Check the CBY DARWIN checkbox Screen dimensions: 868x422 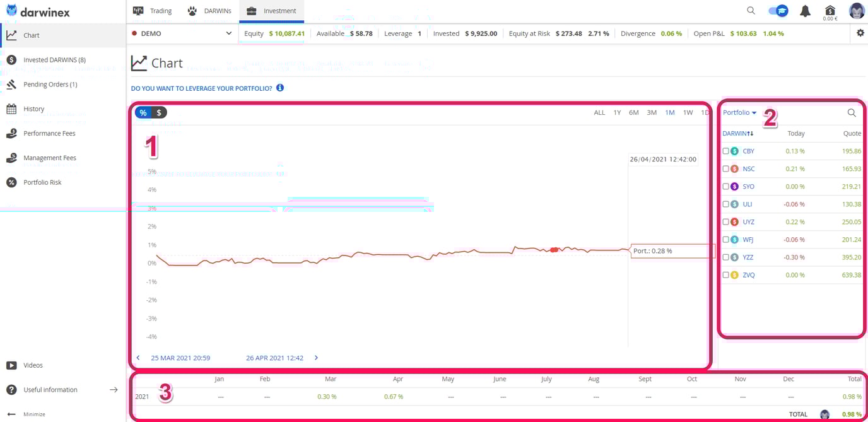[x=725, y=151]
